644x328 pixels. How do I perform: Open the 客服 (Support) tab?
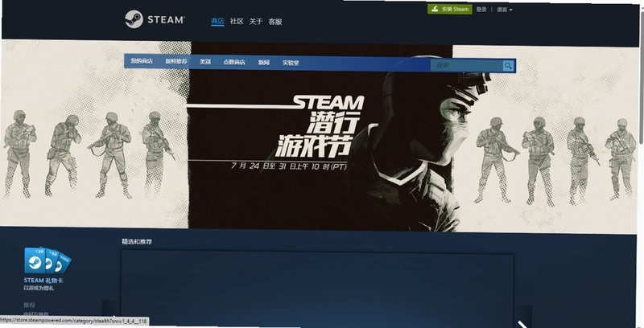point(275,22)
